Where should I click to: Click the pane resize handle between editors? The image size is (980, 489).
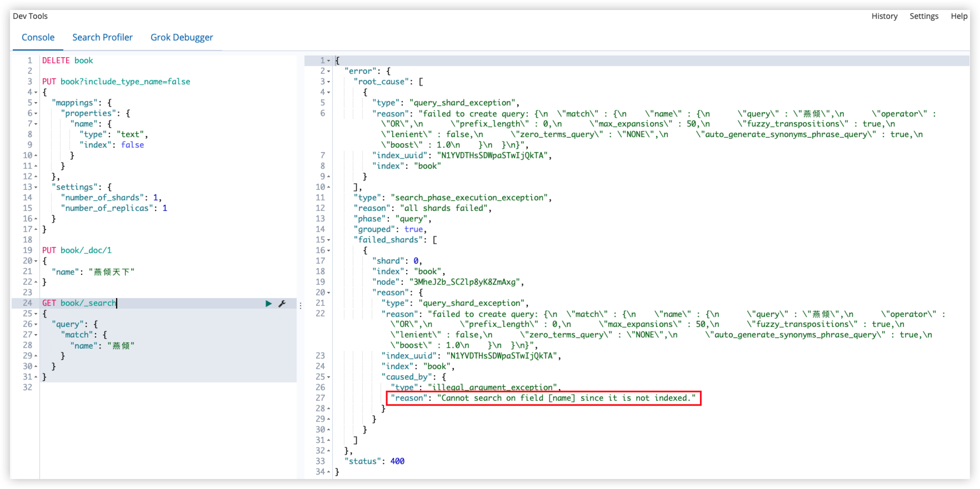click(301, 305)
